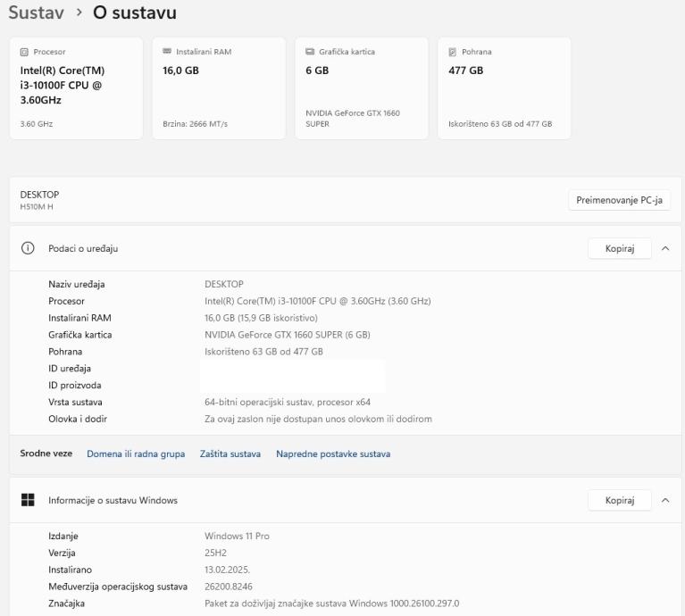Copy Windows information with Kopiraj button

click(619, 500)
